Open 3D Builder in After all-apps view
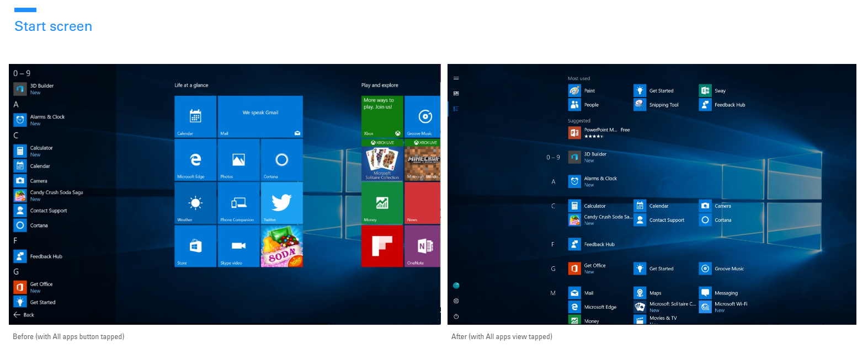This screenshot has height=349, width=868. [588, 157]
